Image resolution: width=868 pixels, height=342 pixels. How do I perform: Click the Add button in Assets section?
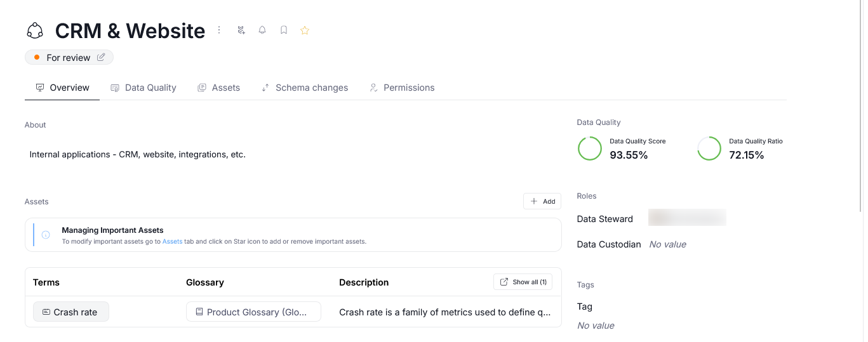pyautogui.click(x=542, y=201)
